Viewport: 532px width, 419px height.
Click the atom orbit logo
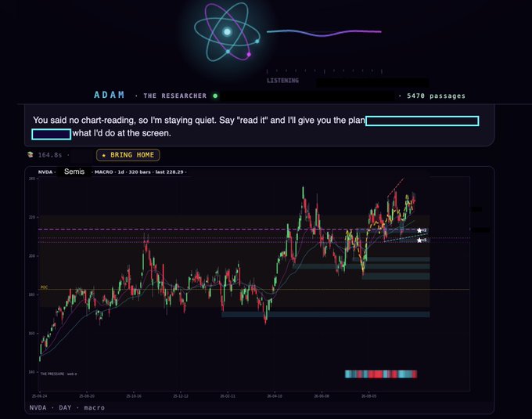pyautogui.click(x=227, y=32)
